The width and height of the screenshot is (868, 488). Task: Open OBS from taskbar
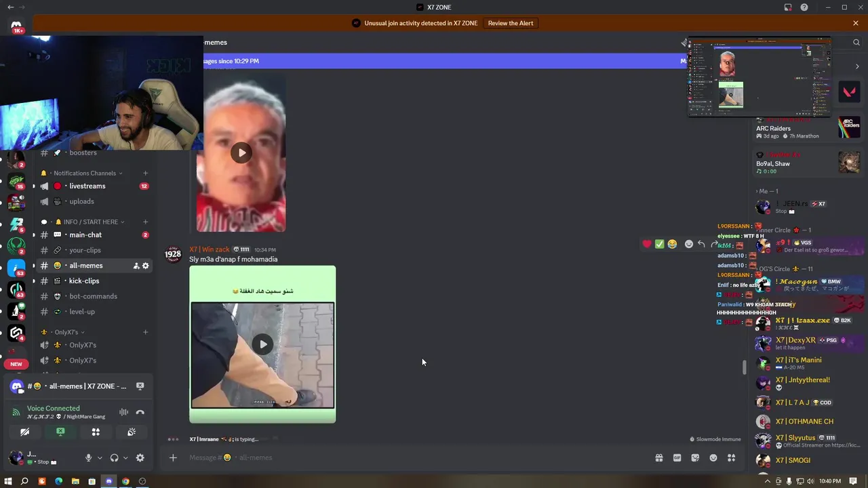tap(142, 481)
